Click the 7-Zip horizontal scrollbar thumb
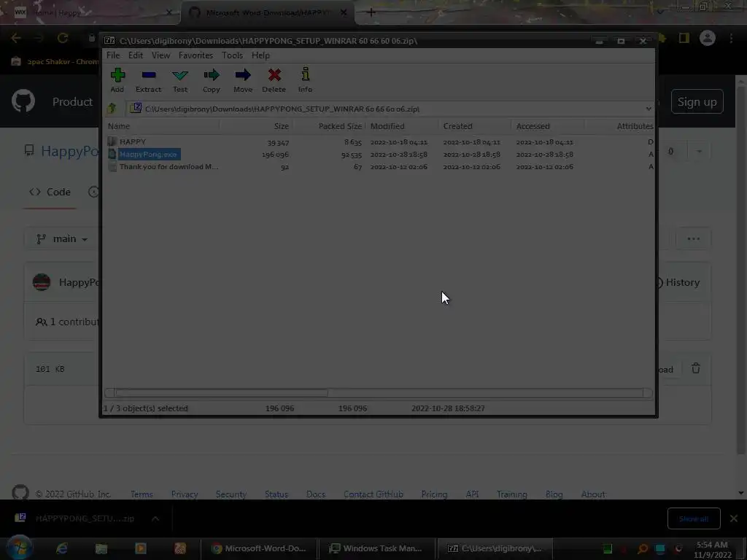The width and height of the screenshot is (747, 560). (x=222, y=393)
